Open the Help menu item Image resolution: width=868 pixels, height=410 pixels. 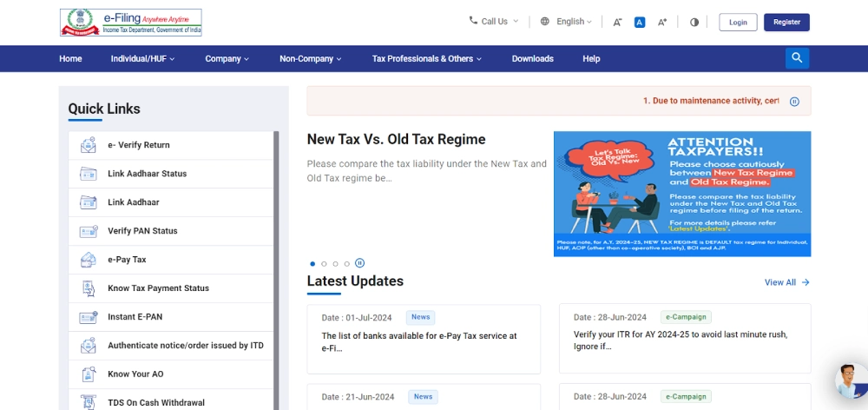click(x=591, y=59)
